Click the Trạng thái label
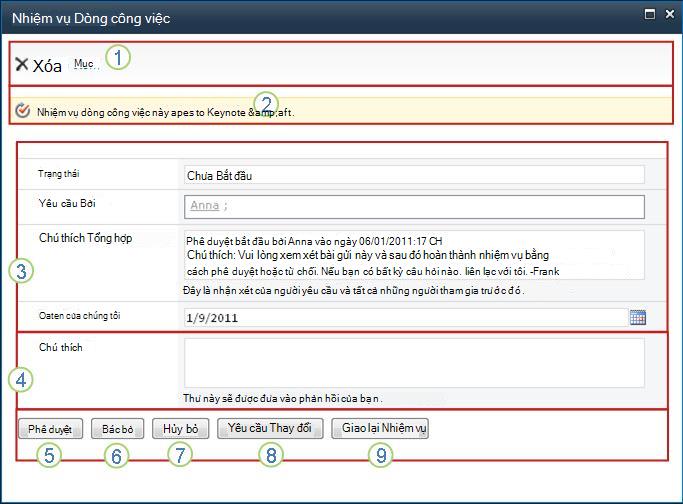Viewport: 683px width, 504px height. 58,174
